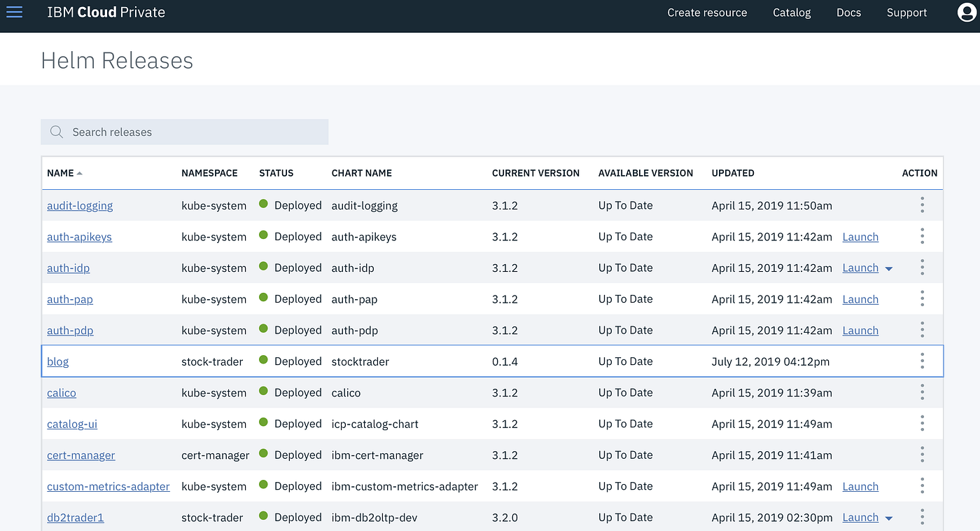Toggle sort arrow on NAME column

[x=80, y=173]
